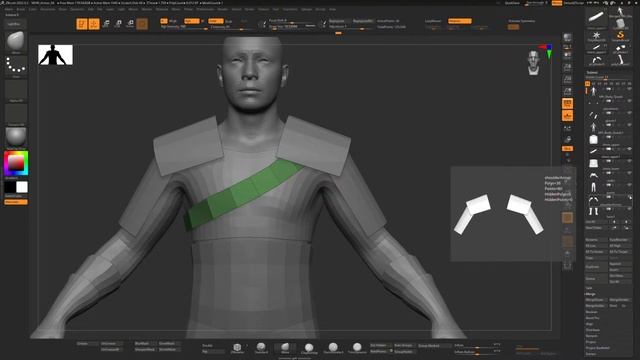The image size is (640, 360).
Task: Select the SimpleBrush tool
Action: 620,36
